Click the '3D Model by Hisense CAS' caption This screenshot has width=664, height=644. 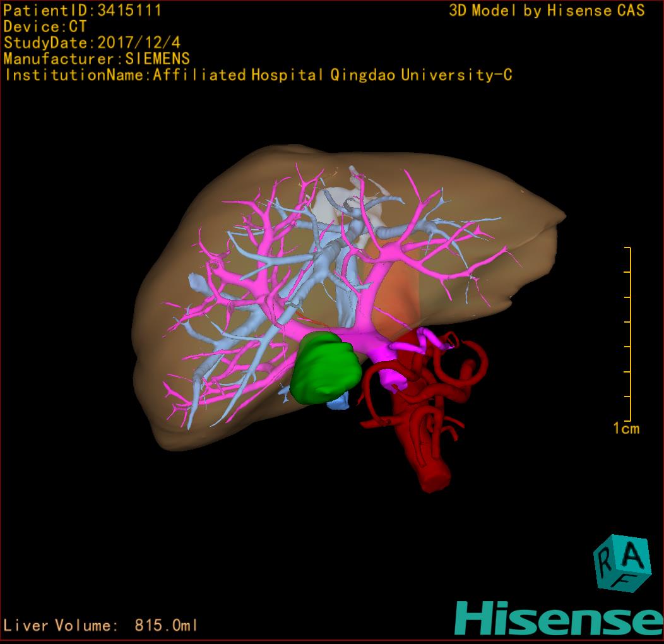click(547, 11)
